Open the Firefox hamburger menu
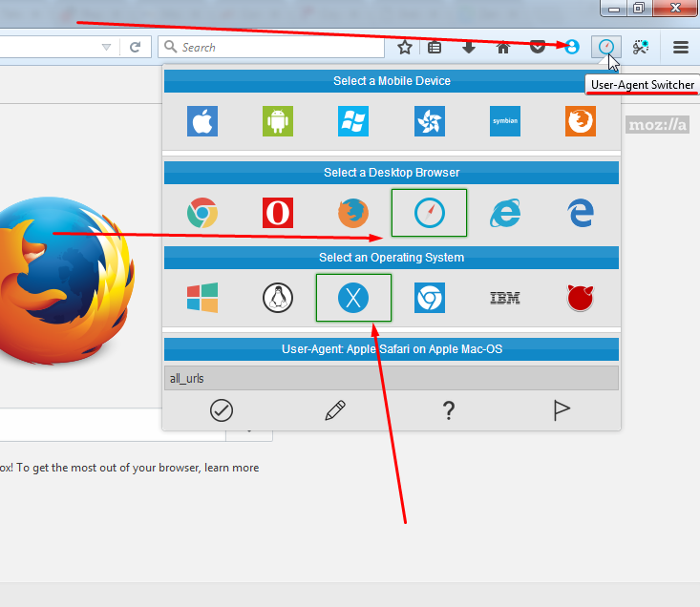 click(x=681, y=47)
